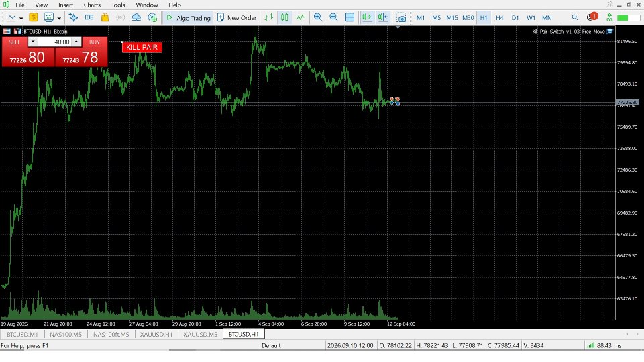Viewport: 644px width, 362px height.
Task: Zoom out of the chart
Action: [x=334, y=17]
